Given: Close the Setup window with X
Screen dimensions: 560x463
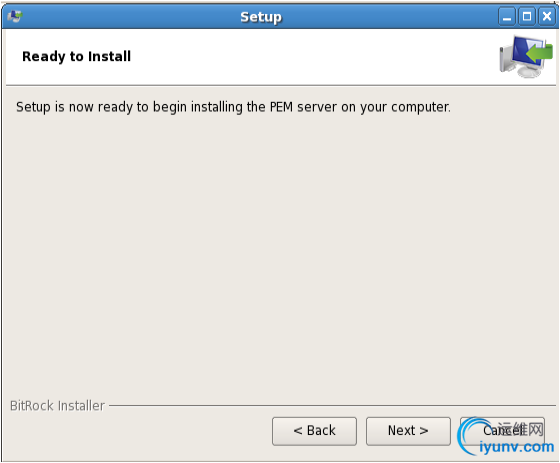Looking at the screenshot, I should 547,16.
